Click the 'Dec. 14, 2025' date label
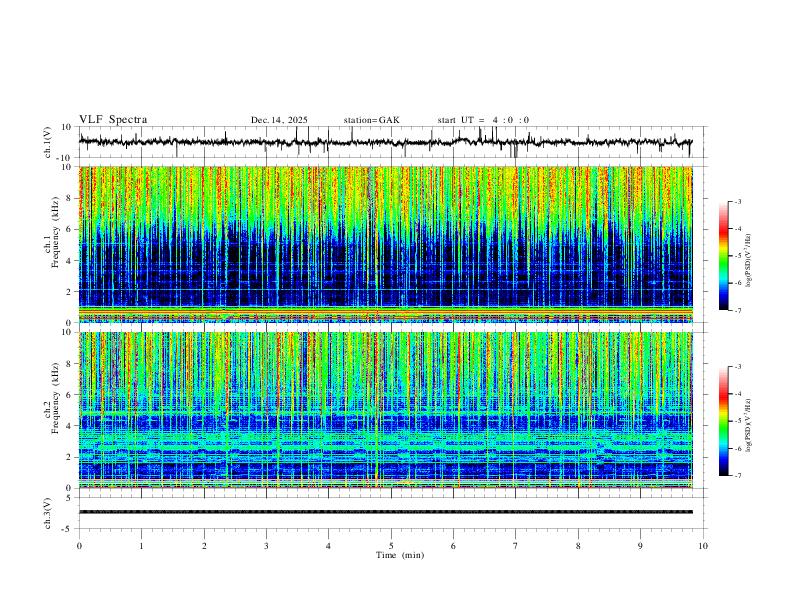Image resolution: width=792 pixels, height=612 pixels. coord(279,120)
